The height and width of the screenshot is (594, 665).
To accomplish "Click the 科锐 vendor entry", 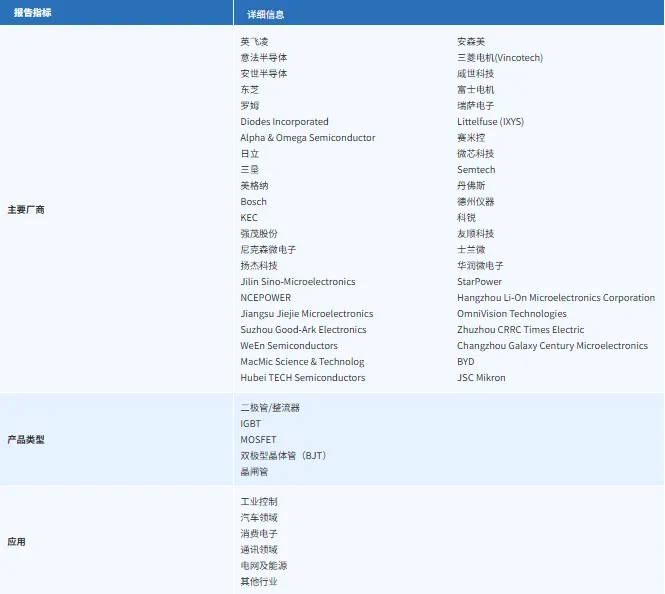I will [x=467, y=218].
